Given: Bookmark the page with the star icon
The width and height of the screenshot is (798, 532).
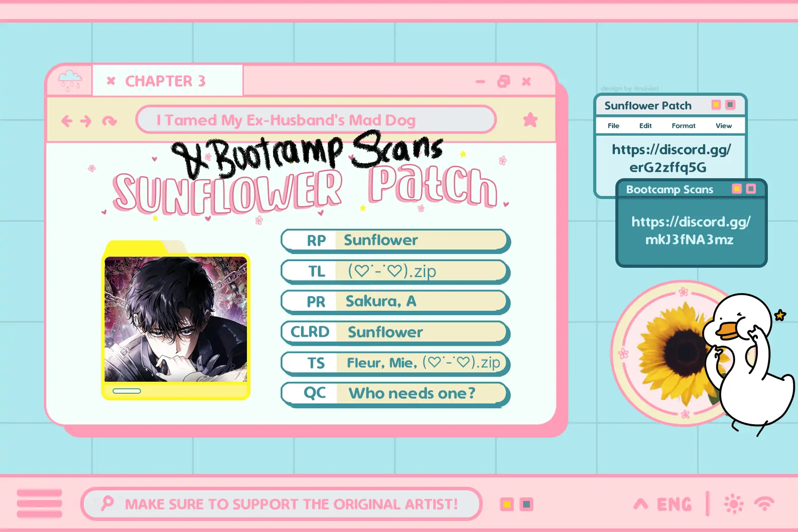Looking at the screenshot, I should 530,120.
